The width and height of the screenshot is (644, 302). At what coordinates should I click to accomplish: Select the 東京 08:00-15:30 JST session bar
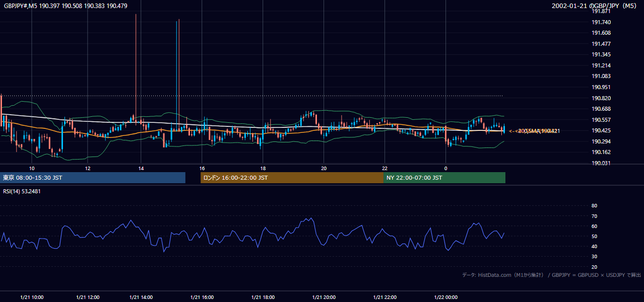(x=93, y=178)
